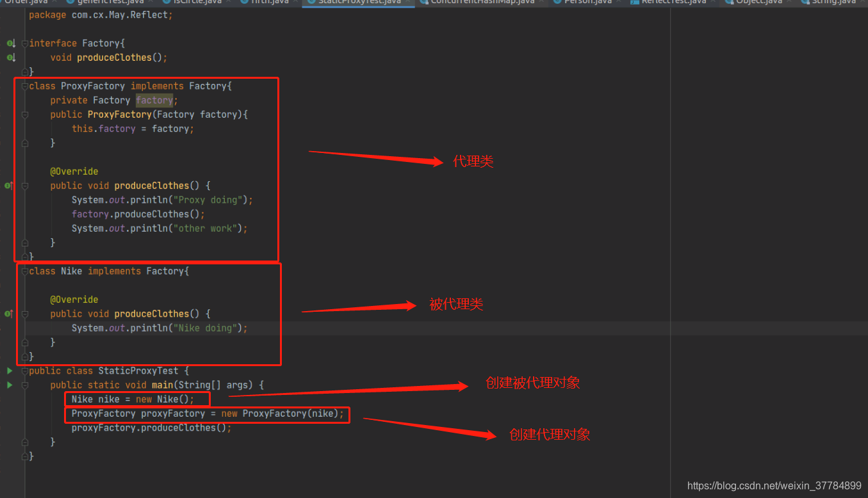
Task: Click 'proxyFactory.produceClothes();' call in main
Action: (x=151, y=428)
